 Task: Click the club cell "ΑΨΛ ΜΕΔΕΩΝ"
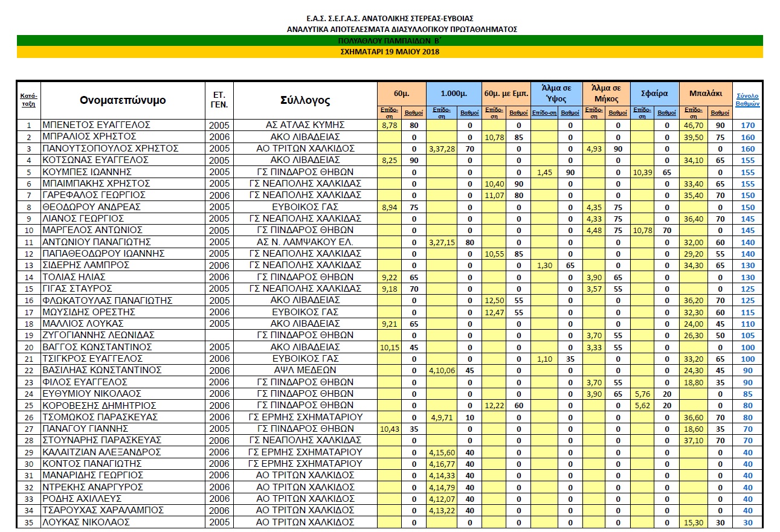(305, 370)
